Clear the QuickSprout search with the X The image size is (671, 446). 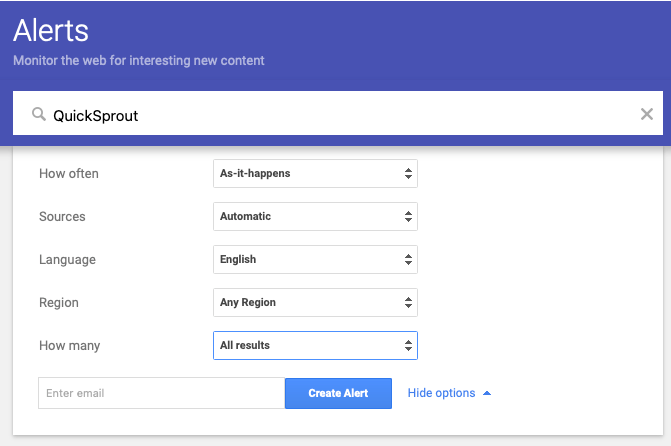(647, 114)
